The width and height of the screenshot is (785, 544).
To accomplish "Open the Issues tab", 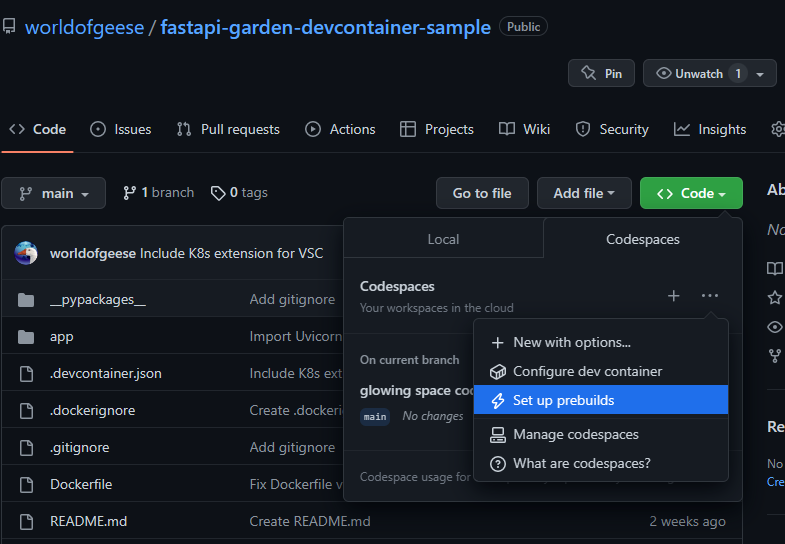I will click(121, 129).
